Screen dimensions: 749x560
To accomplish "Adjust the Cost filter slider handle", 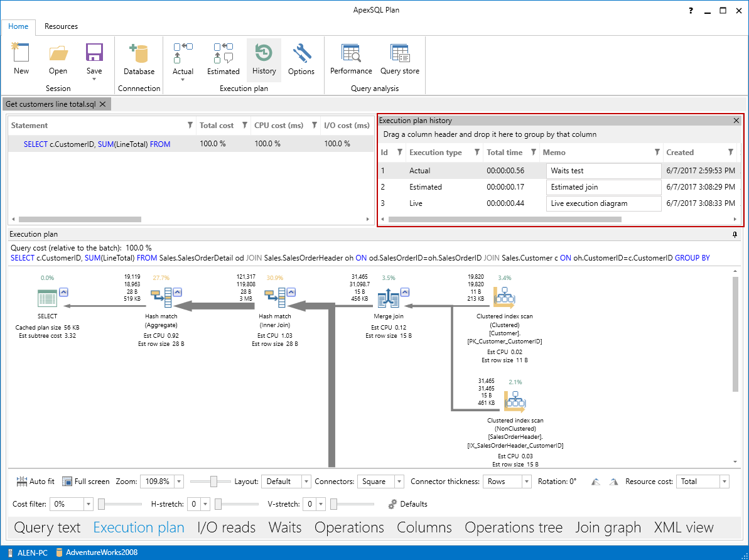I will [x=101, y=504].
